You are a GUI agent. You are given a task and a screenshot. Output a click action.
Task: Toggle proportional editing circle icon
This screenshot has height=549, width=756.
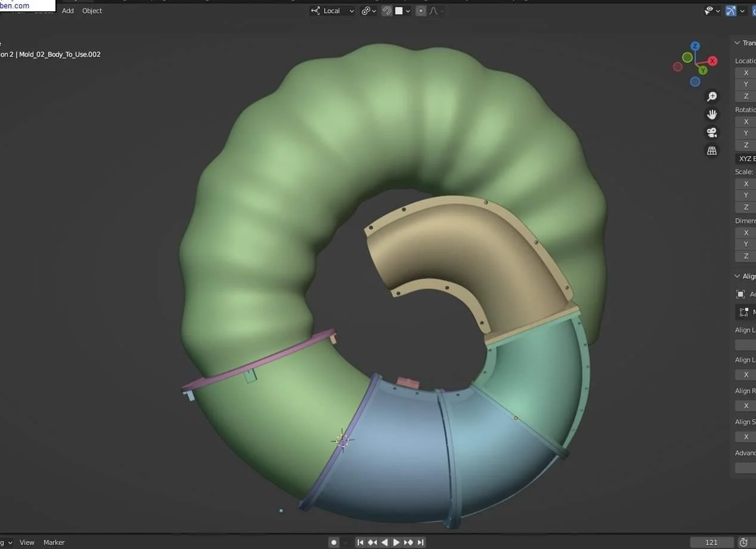pos(421,11)
